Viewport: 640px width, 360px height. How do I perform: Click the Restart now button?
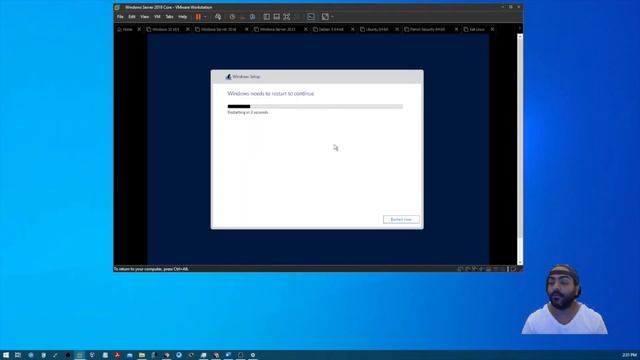401,220
